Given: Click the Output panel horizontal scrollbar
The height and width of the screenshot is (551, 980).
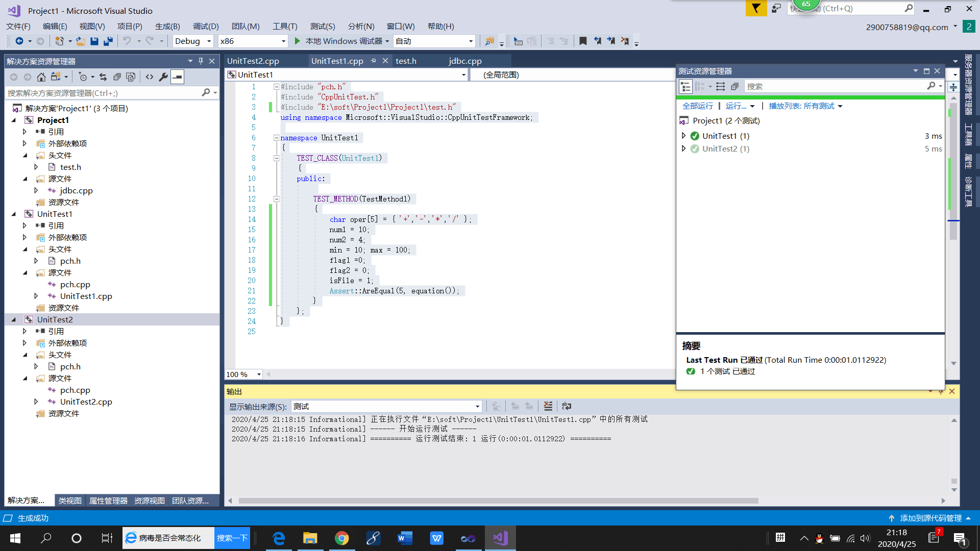Looking at the screenshot, I should click(498, 500).
